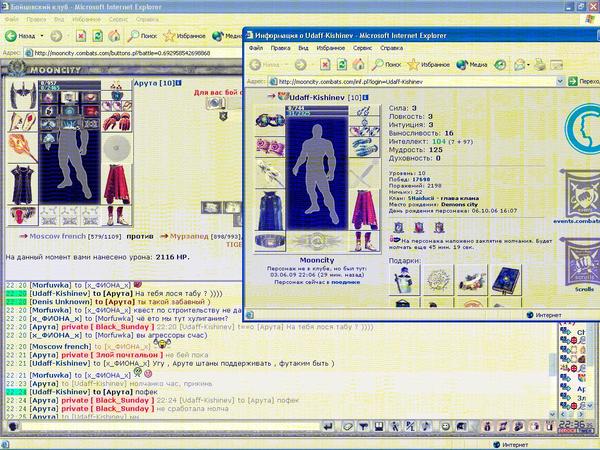The width and height of the screenshot is (600, 450).
Task: Refresh the Udaff-Kishinev info page
Action: click(342, 65)
